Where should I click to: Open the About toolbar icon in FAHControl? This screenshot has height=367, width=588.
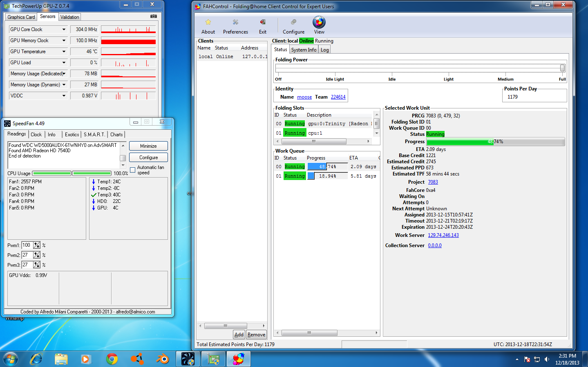tap(208, 26)
